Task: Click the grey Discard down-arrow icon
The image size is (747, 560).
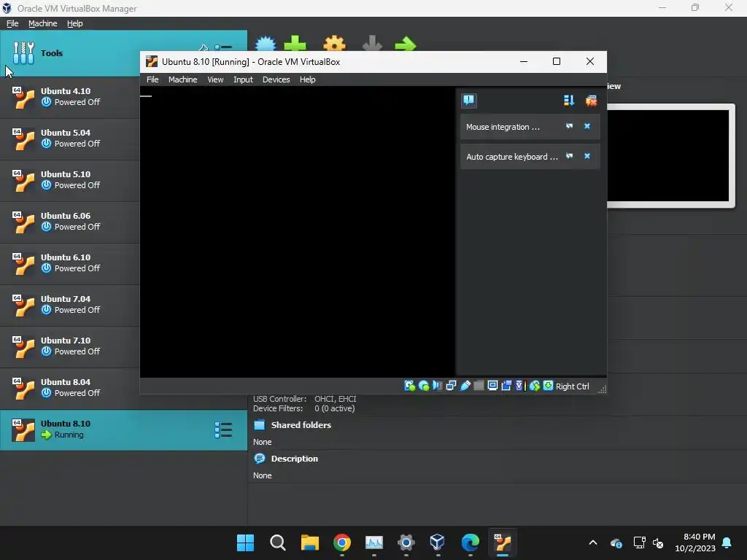Action: coord(372,43)
